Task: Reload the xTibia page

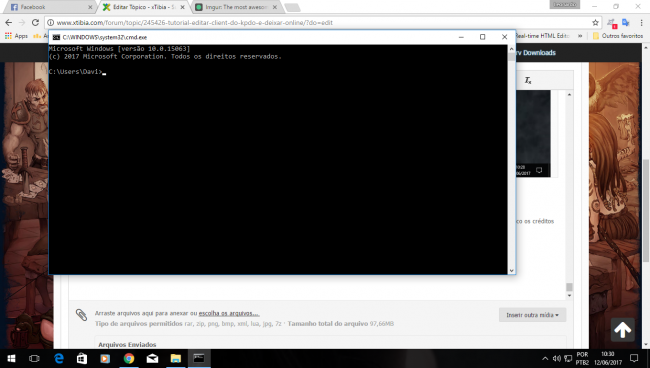Action: tap(35, 22)
